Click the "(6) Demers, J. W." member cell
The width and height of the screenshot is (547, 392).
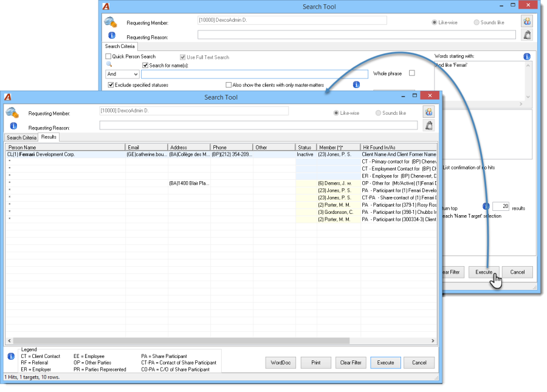[339, 183]
